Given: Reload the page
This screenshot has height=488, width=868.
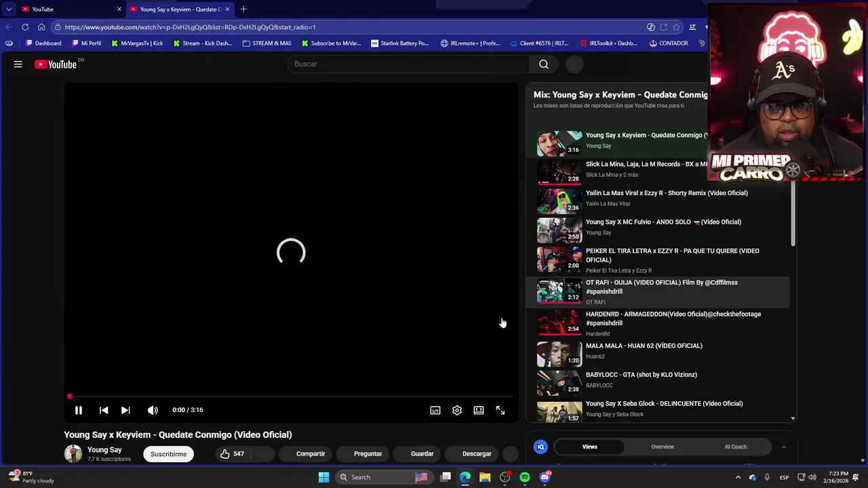Looking at the screenshot, I should point(25,27).
